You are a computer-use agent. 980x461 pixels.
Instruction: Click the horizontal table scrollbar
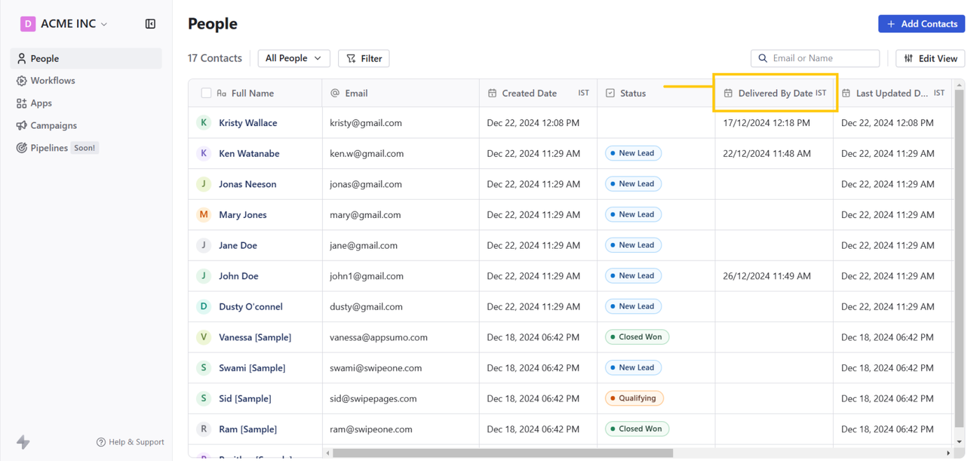(503, 453)
